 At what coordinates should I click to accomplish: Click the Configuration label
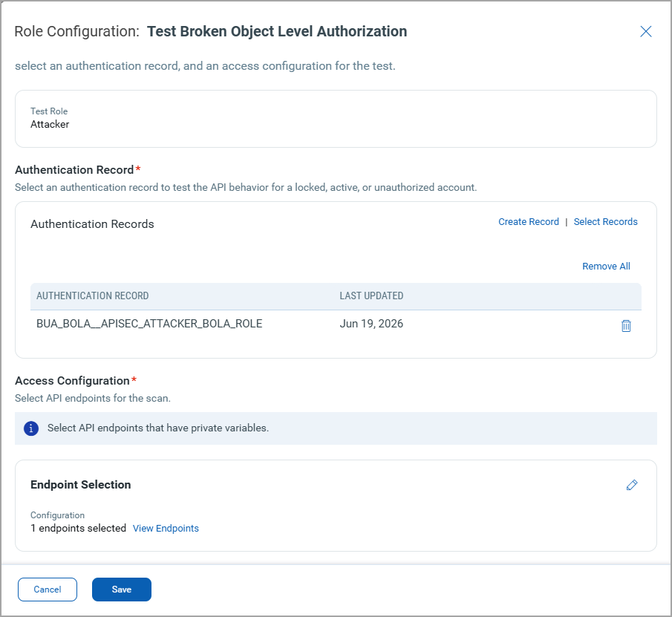coord(57,515)
